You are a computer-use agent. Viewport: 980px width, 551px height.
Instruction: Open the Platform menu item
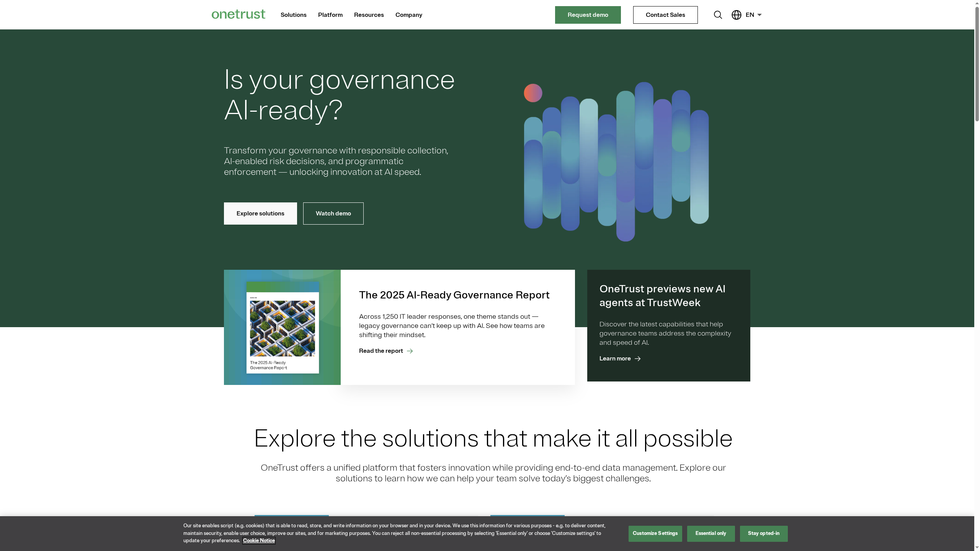330,15
